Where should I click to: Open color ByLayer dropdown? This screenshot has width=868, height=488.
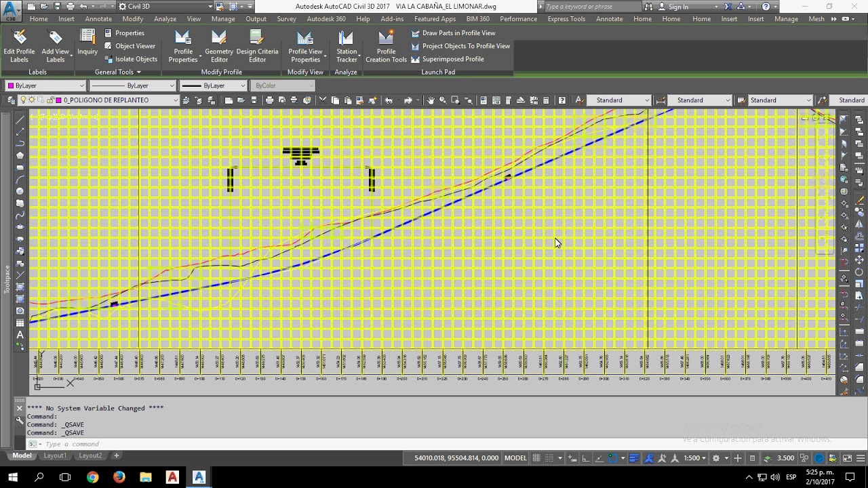(45, 85)
